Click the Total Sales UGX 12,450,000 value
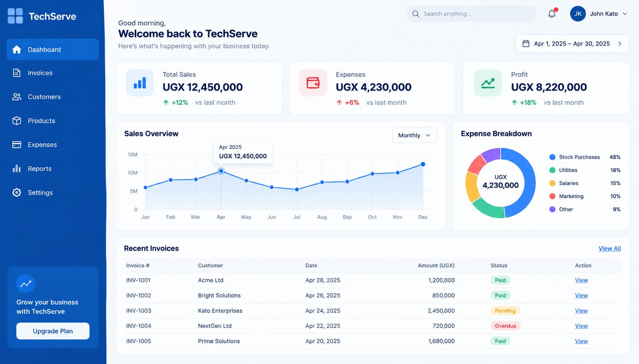Viewport: 639px width, 364px height. pos(202,87)
